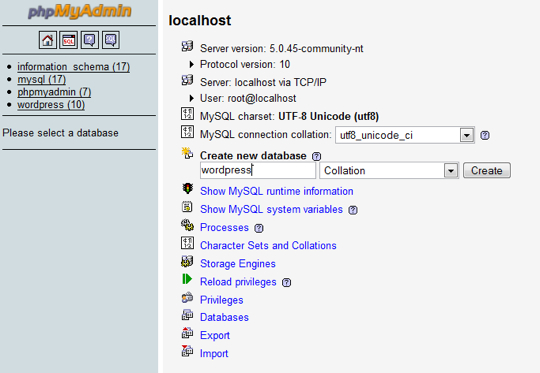Click the 'Create new database' label
The image size is (540, 373).
(253, 156)
